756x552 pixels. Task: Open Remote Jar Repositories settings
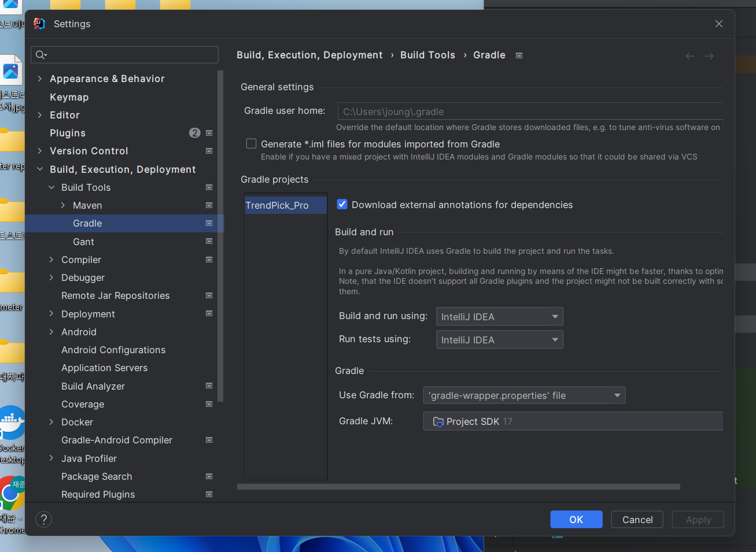point(115,295)
